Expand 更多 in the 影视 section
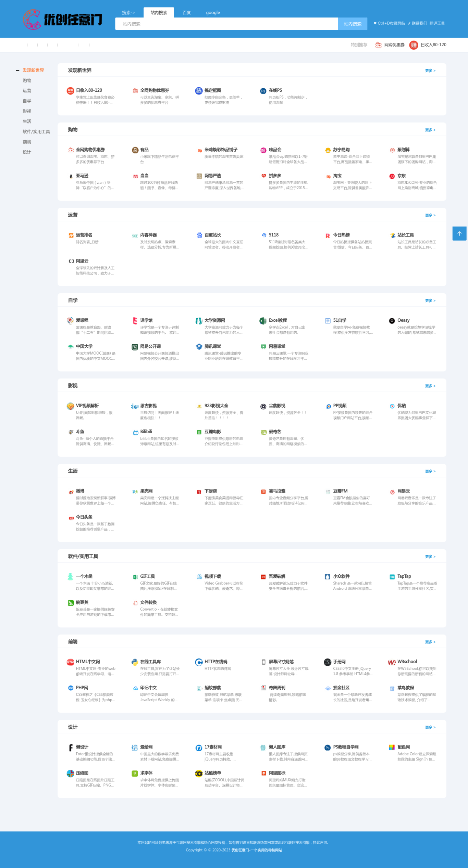The image size is (468, 868). (430, 386)
